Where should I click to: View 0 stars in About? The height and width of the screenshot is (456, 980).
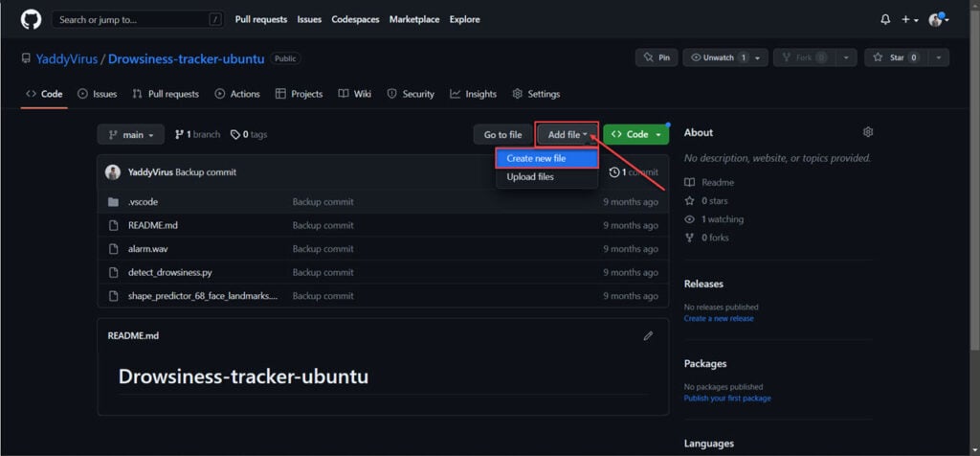[706, 201]
